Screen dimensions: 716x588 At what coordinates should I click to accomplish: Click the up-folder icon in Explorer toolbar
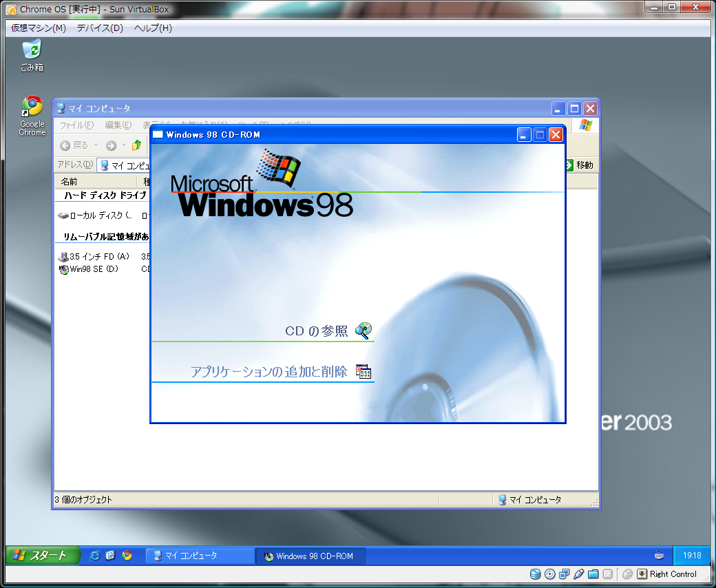pyautogui.click(x=136, y=145)
